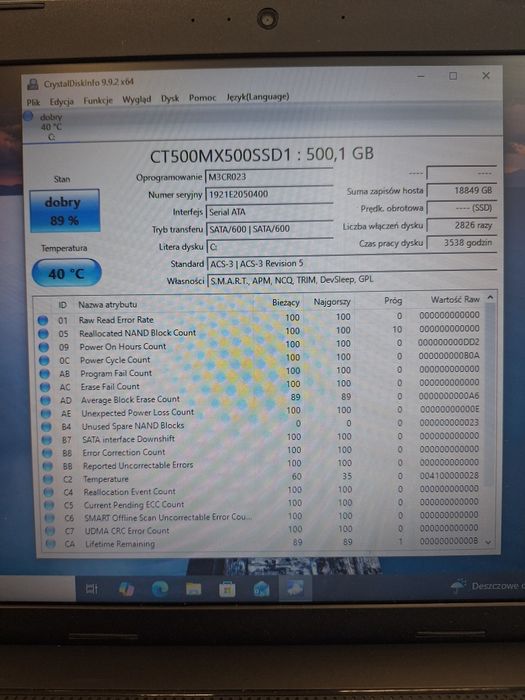The height and width of the screenshot is (700, 525).
Task: Click the raw value 000000000DD2
Action: click(449, 342)
